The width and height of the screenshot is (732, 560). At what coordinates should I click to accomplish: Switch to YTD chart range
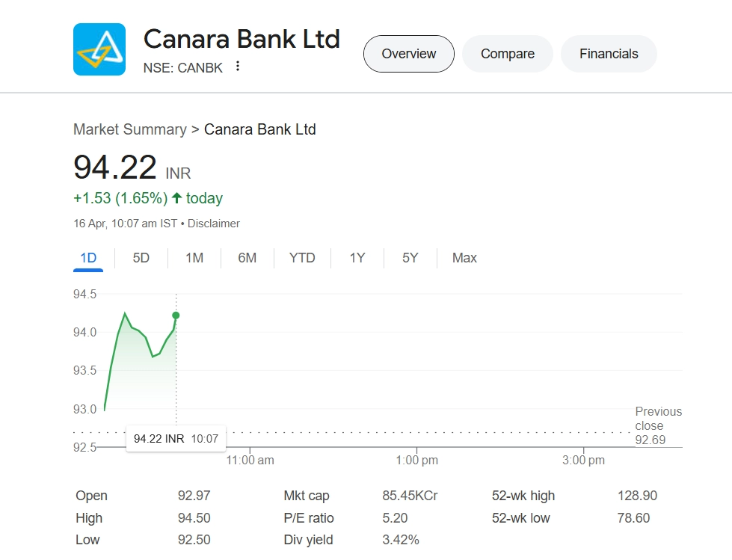coord(302,258)
